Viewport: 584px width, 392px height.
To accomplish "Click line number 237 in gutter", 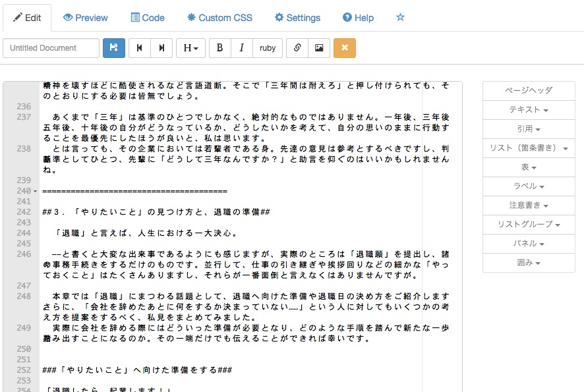I will [24, 117].
